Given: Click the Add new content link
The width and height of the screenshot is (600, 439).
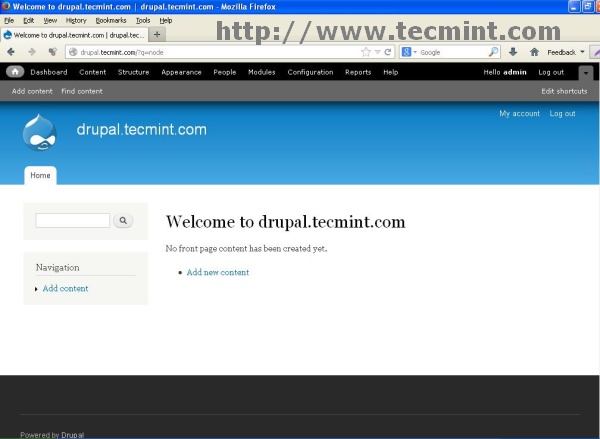Looking at the screenshot, I should point(218,272).
